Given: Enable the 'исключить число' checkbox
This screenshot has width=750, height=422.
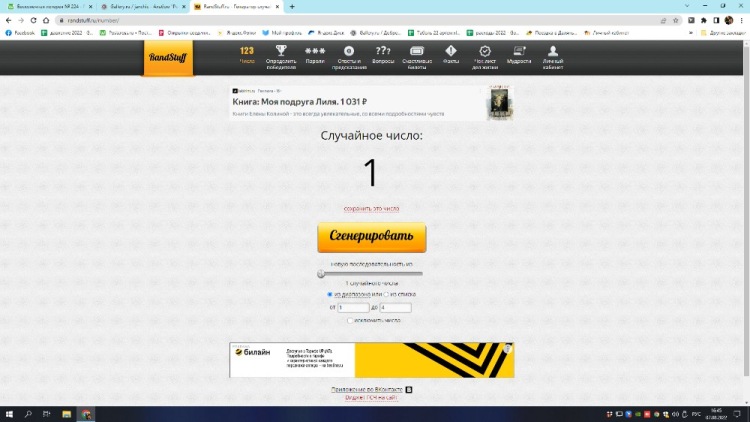Looking at the screenshot, I should tap(348, 320).
